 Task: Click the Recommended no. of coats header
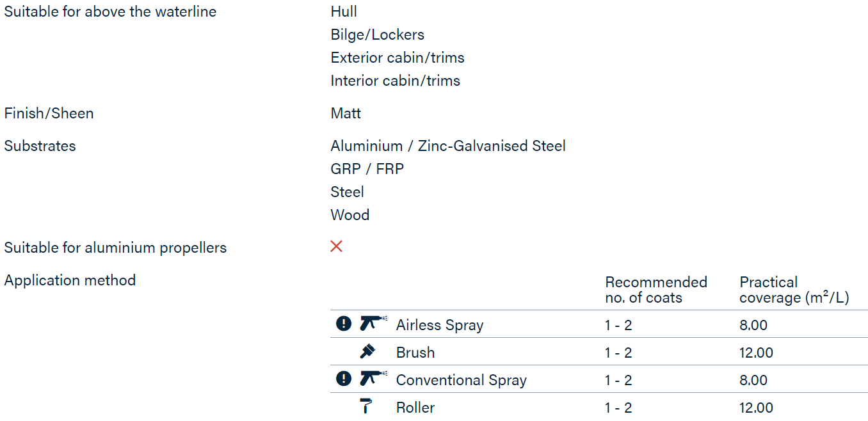coord(656,290)
